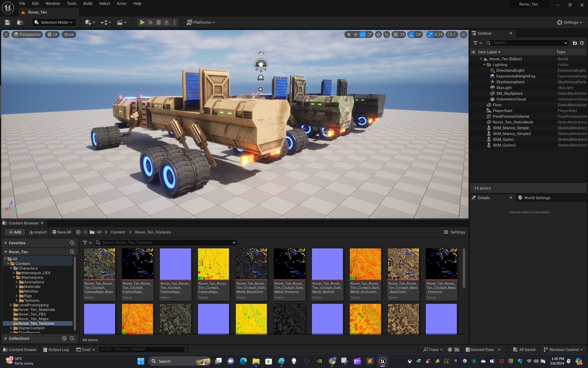The height and width of the screenshot is (368, 588).
Task: Activate the Translate gizmo tool
Action: pyautogui.click(x=356, y=34)
